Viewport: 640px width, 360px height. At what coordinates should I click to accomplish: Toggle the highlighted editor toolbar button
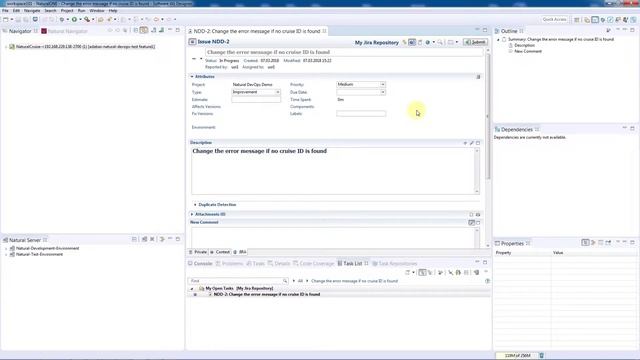[412, 42]
